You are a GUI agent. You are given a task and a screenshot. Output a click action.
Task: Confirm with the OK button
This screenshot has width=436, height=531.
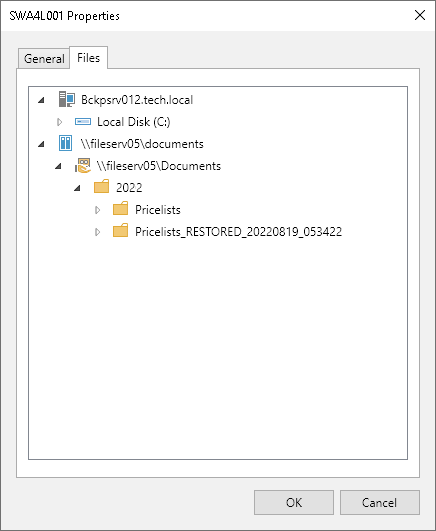pyautogui.click(x=294, y=502)
